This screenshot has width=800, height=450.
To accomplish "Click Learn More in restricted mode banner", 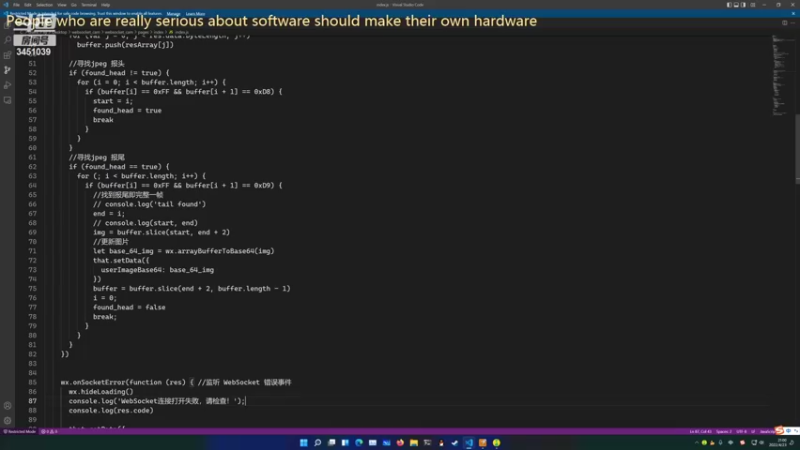I will 195,14.
